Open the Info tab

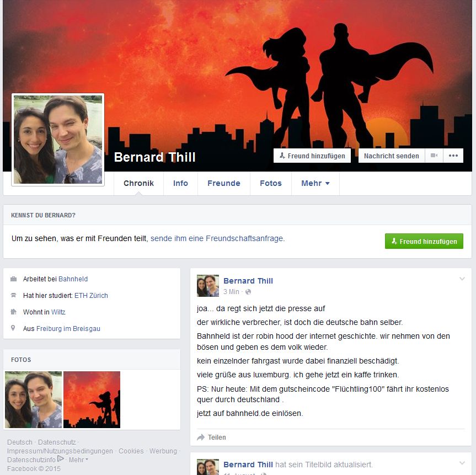click(180, 183)
